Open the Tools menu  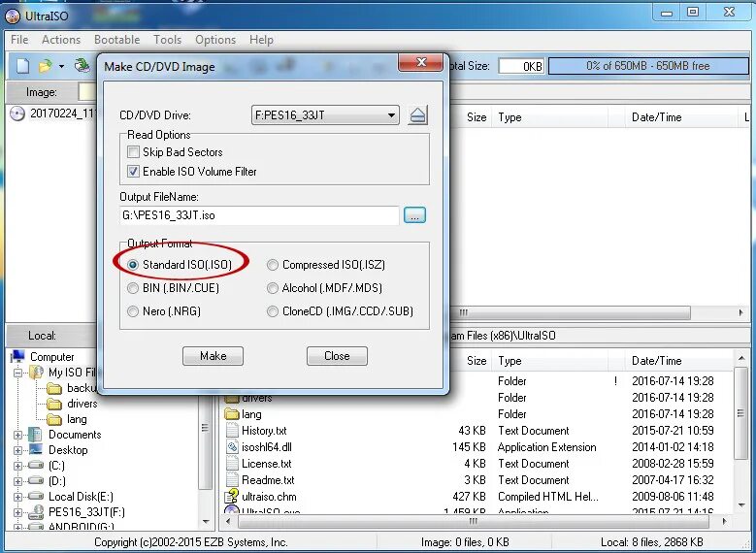(167, 40)
